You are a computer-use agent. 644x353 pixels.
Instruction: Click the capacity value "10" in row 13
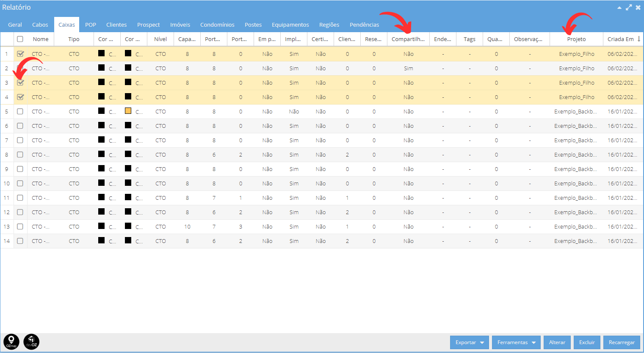(x=187, y=226)
